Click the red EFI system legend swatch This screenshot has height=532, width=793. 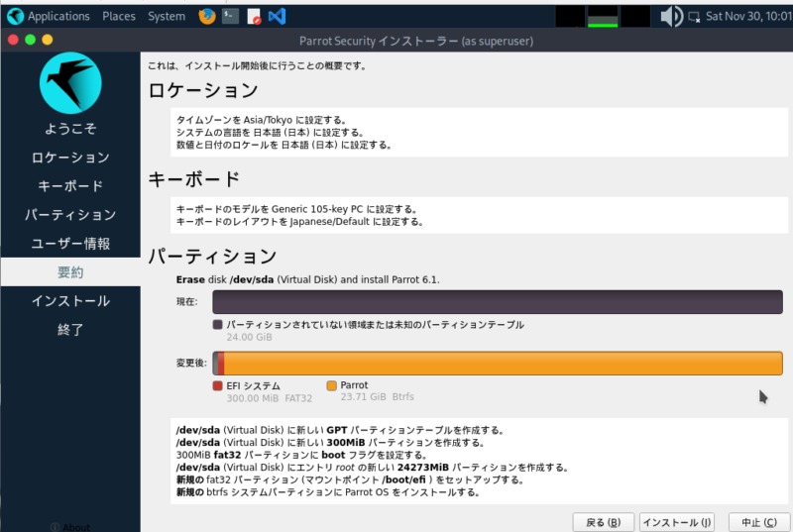point(217,385)
